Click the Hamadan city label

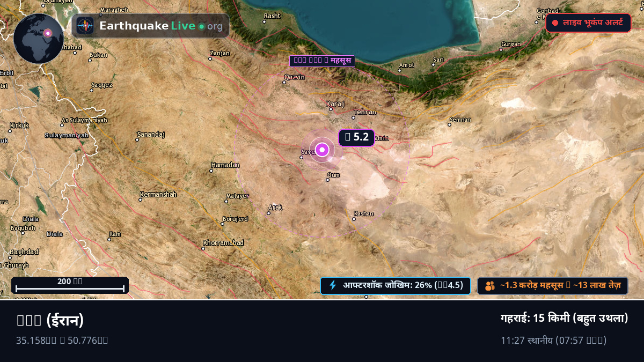coord(225,165)
